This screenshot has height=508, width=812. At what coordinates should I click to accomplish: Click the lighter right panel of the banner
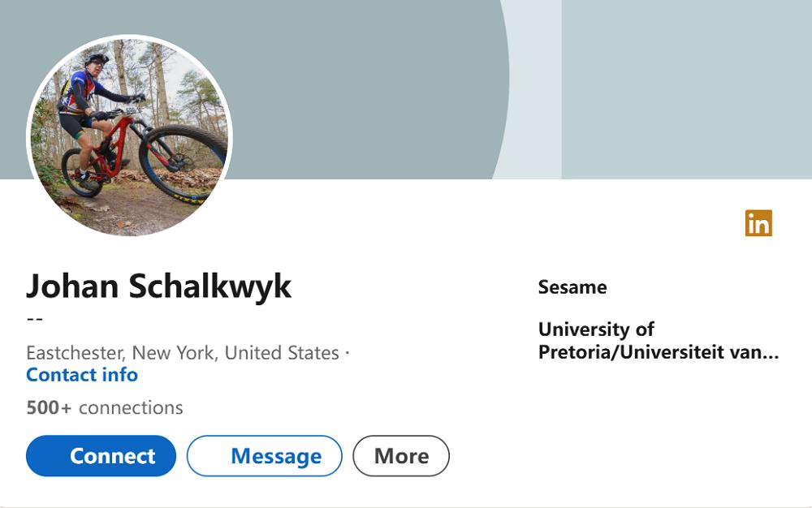tap(686, 89)
